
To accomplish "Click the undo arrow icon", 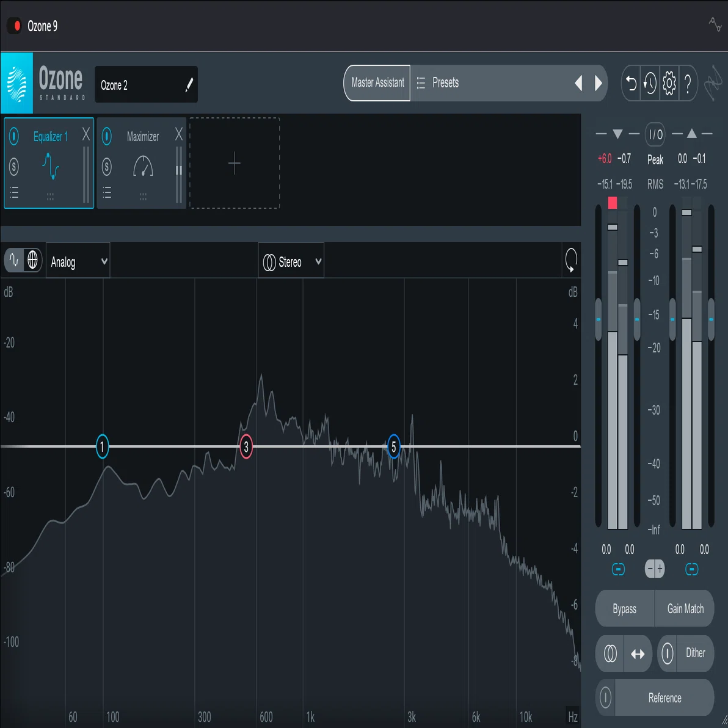I will tap(631, 83).
